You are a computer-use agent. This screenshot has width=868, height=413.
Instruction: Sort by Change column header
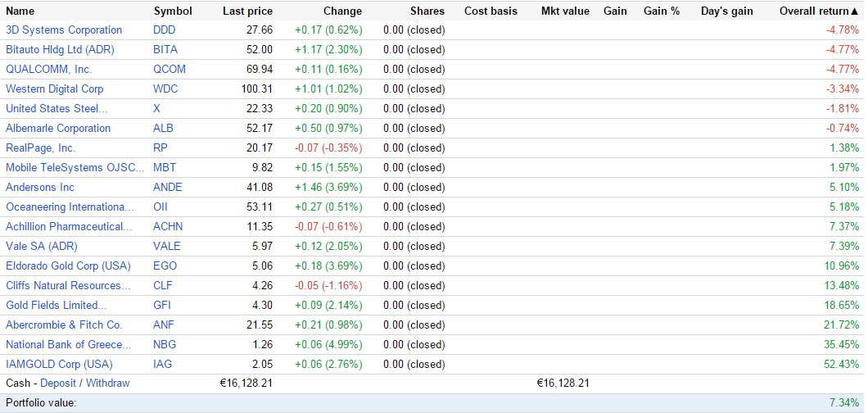coord(342,11)
